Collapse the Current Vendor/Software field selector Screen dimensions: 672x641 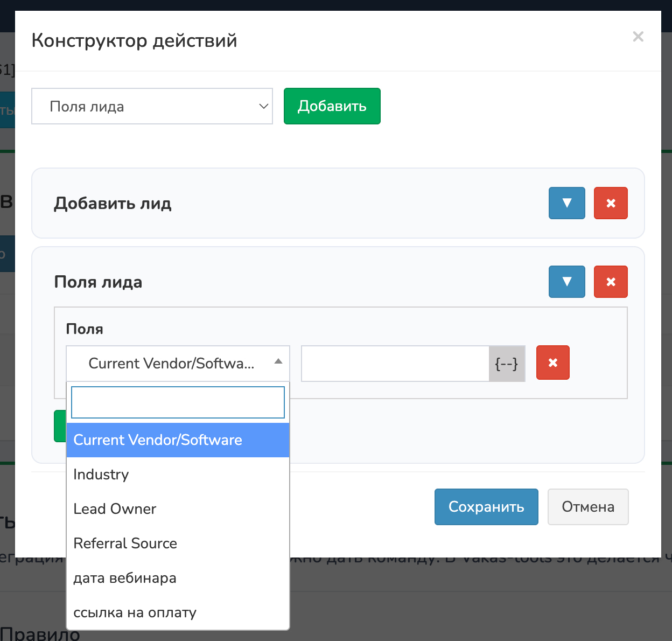point(178,364)
